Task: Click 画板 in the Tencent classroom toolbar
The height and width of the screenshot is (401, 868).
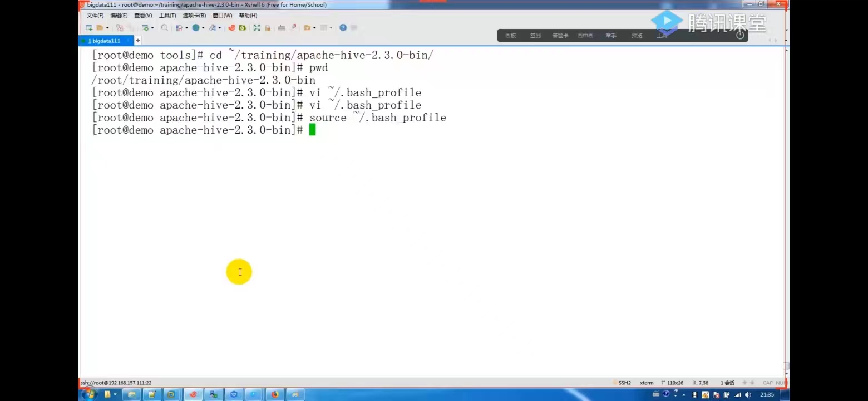Action: [511, 36]
